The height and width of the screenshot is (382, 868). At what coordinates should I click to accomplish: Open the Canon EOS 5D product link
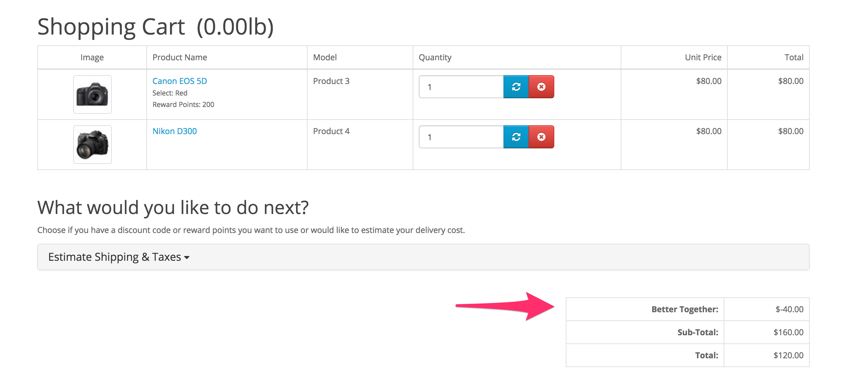coord(180,81)
